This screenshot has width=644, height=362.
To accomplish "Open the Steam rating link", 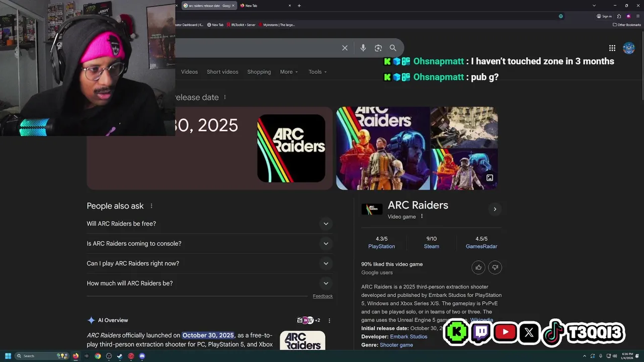I will [x=431, y=246].
